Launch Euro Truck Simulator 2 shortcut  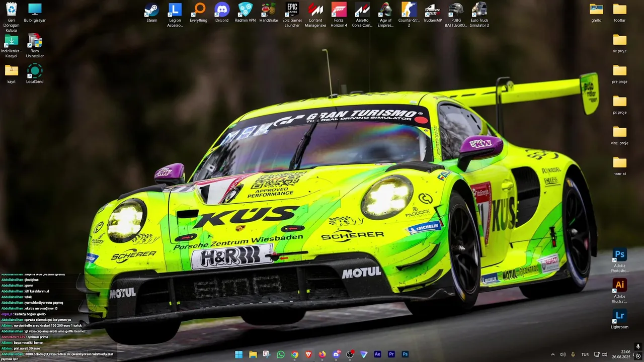(479, 15)
